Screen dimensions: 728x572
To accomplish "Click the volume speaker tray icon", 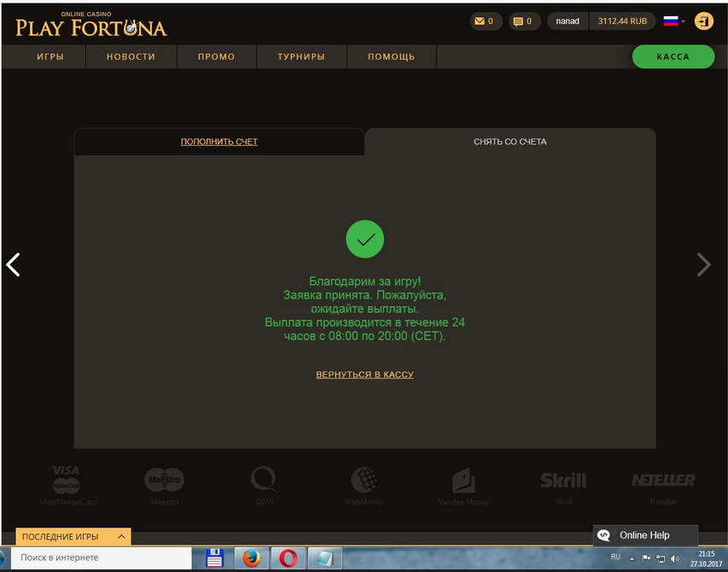I will click(674, 558).
